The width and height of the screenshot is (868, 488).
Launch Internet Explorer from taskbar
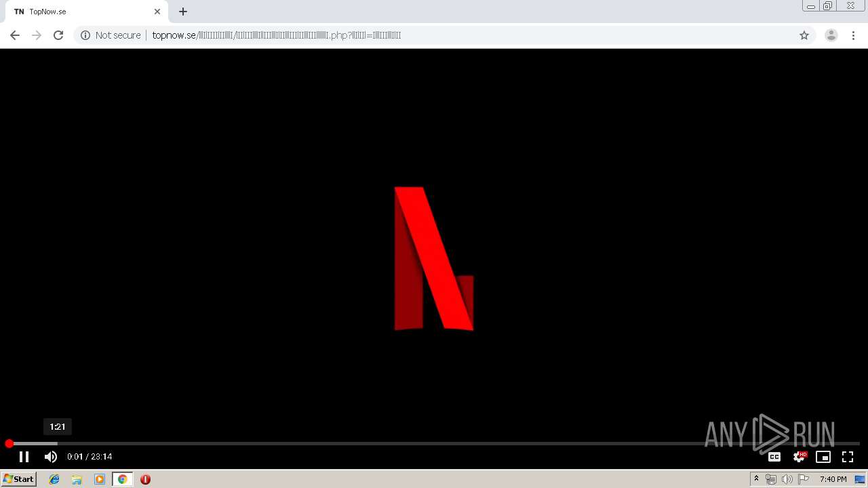(54, 479)
